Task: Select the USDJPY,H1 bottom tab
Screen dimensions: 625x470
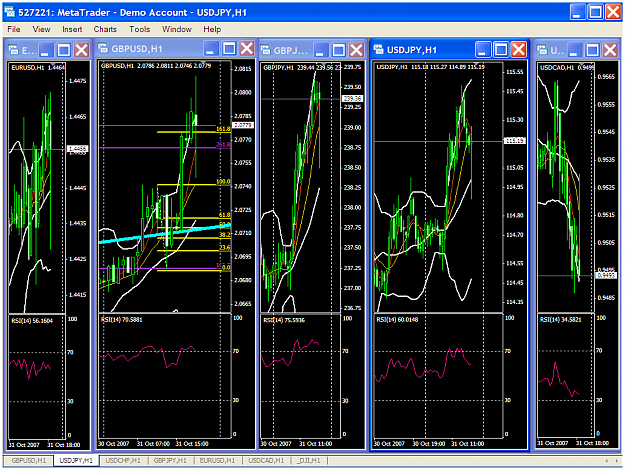Action: click(x=76, y=460)
